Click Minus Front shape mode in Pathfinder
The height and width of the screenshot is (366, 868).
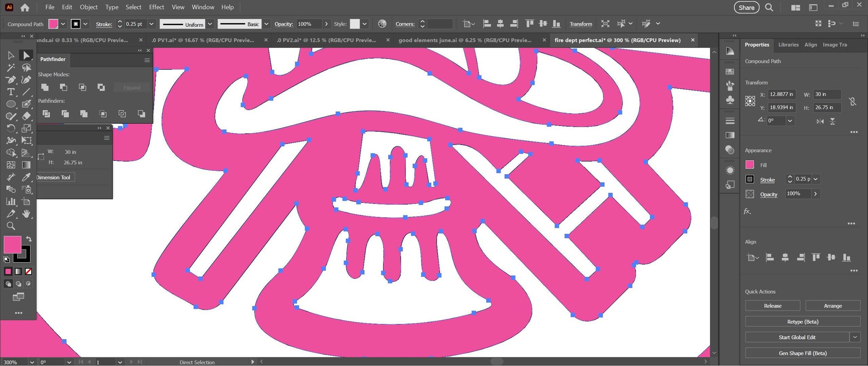click(64, 87)
